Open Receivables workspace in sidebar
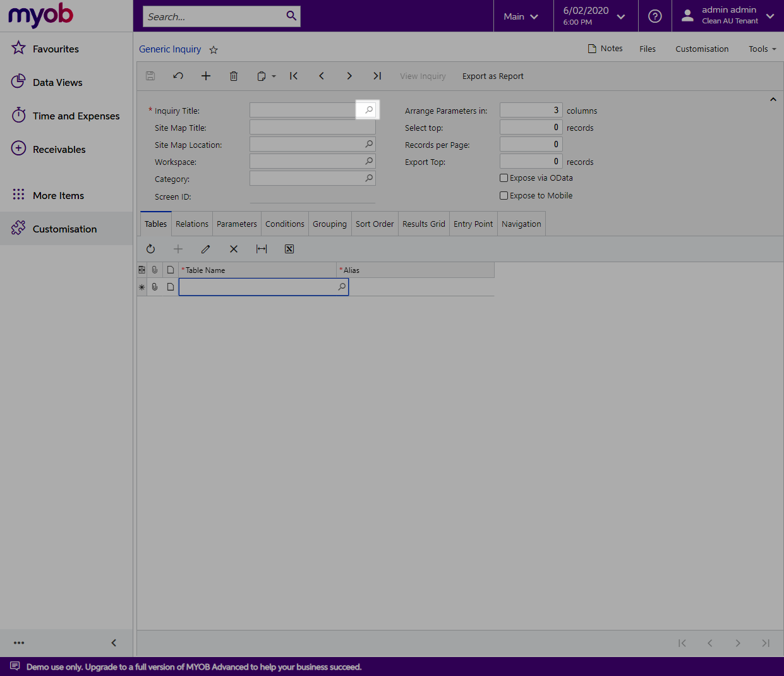 pos(66,149)
